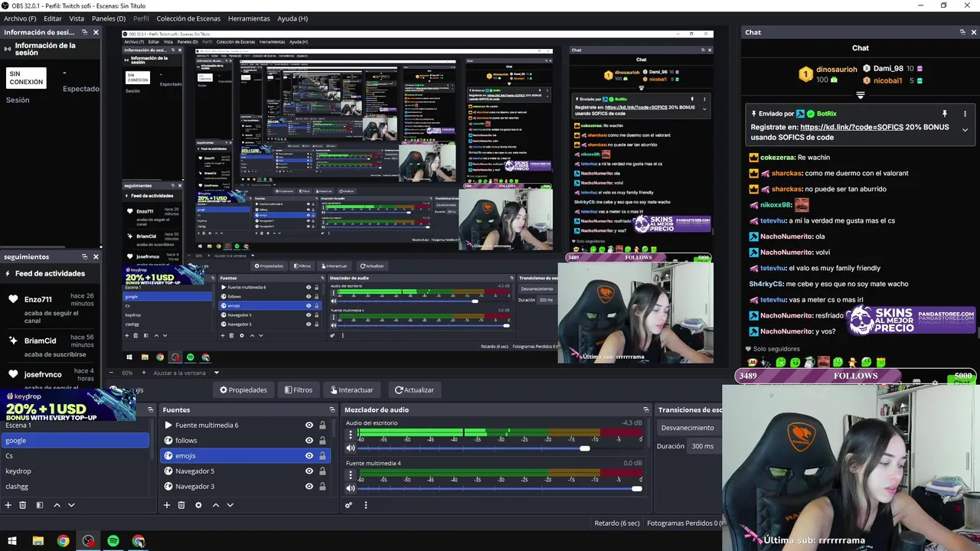Open Fuente multimedia 4 options dots
The height and width of the screenshot is (551, 980).
click(351, 475)
